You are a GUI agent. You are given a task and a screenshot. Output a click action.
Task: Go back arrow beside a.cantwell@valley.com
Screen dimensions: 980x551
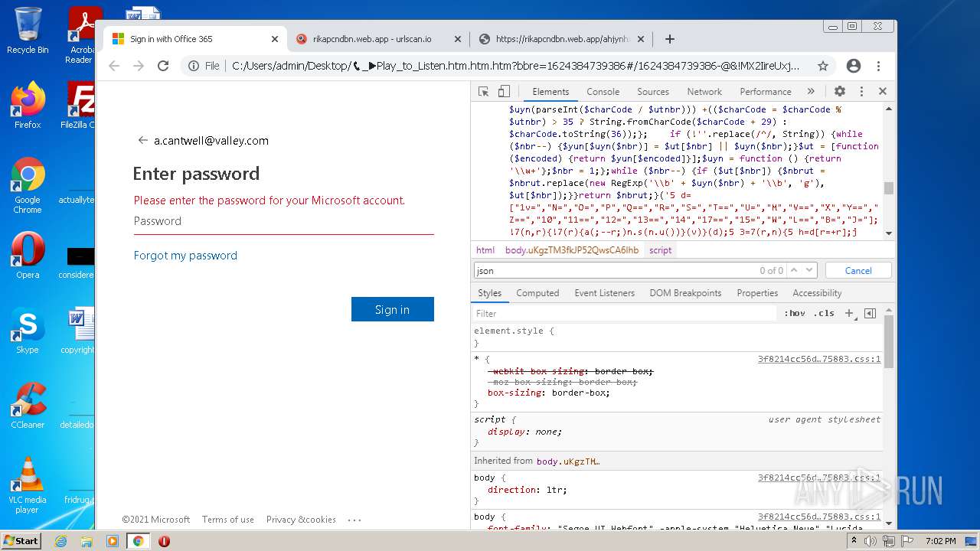pos(142,140)
